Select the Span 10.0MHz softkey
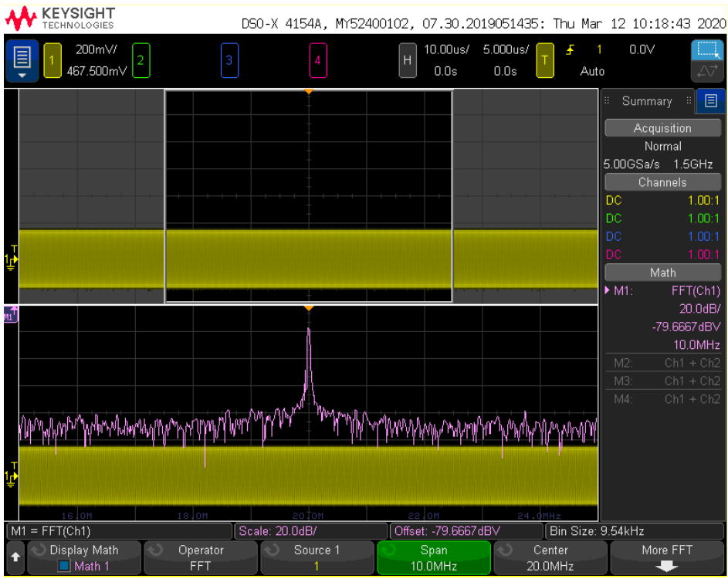This screenshot has height=579, width=728. click(433, 557)
